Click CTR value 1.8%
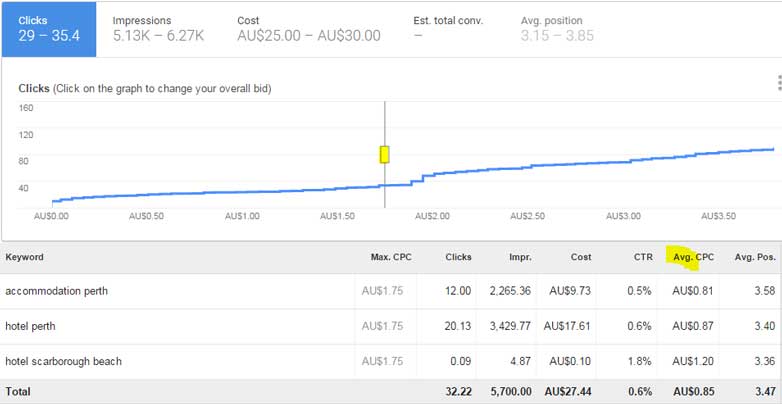This screenshot has width=782, height=404. [639, 361]
